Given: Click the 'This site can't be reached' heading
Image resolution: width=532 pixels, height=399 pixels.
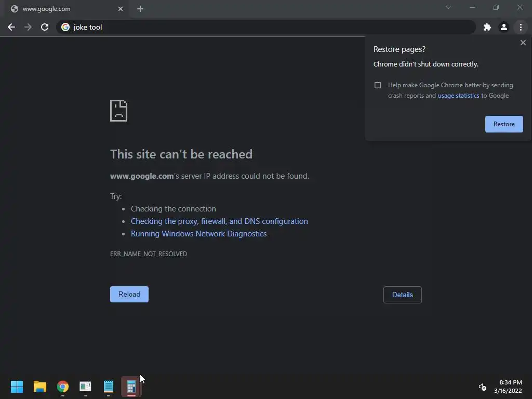Looking at the screenshot, I should pyautogui.click(x=181, y=154).
